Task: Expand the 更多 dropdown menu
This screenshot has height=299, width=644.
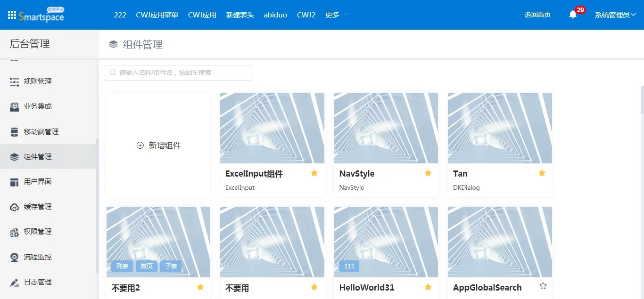Action: coord(337,15)
